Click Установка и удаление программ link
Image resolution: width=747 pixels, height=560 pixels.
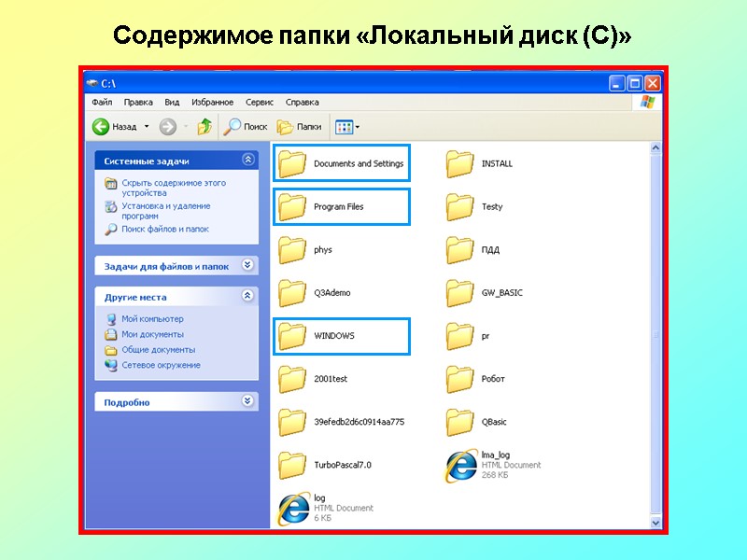(166, 211)
